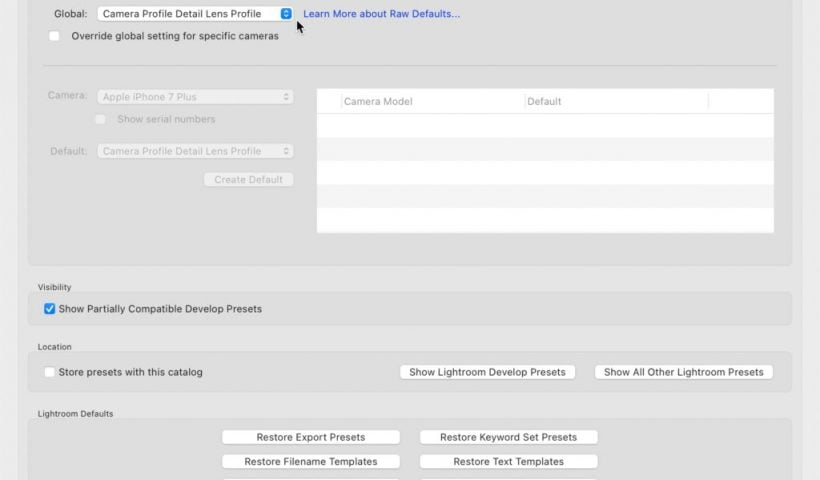Click Show All Other Lightroom Presets button
This screenshot has width=820, height=480.
click(x=683, y=372)
